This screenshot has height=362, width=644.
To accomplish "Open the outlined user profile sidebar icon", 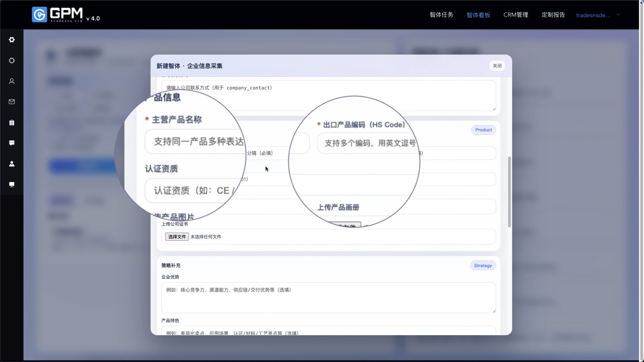I will point(12,81).
